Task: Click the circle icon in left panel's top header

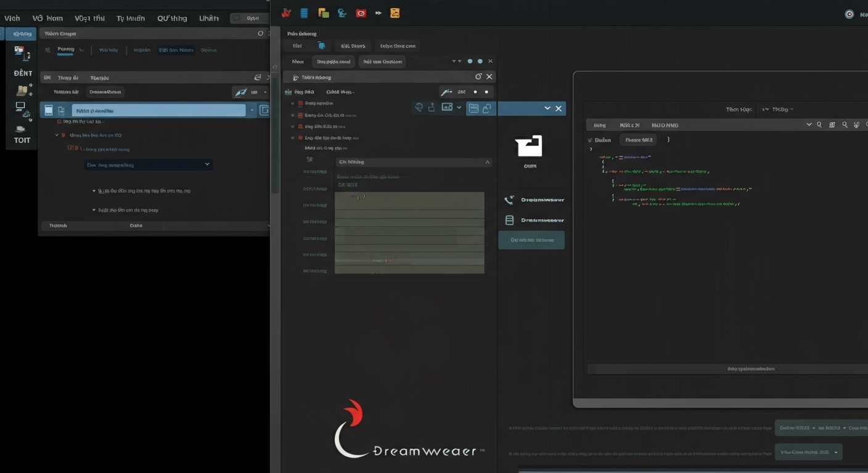Action: (260, 33)
